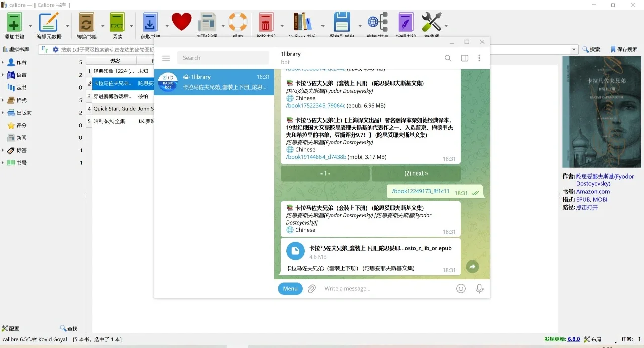Click the Find (查找) button in tag browser
This screenshot has width=644, height=348.
[x=69, y=328]
